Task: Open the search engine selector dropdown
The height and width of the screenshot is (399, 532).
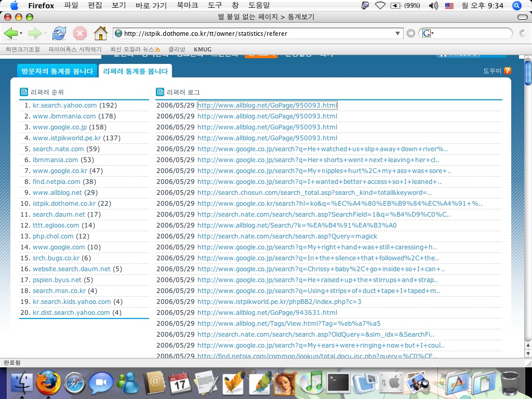Action: (x=429, y=34)
